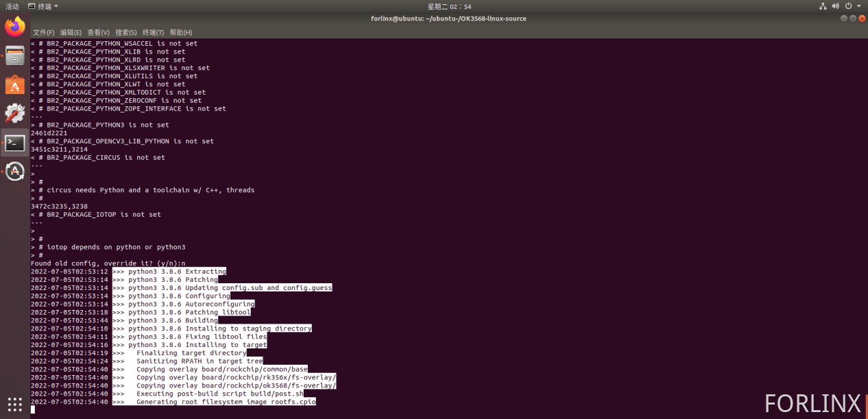Show Applications grid at dock bottom
Image resolution: width=868 pixels, height=419 pixels.
pos(14,403)
